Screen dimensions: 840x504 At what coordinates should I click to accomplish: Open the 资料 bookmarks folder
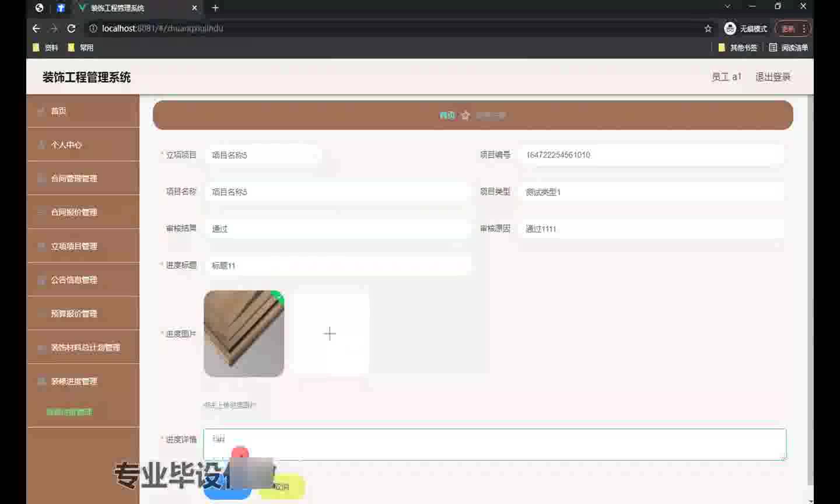pos(45,47)
